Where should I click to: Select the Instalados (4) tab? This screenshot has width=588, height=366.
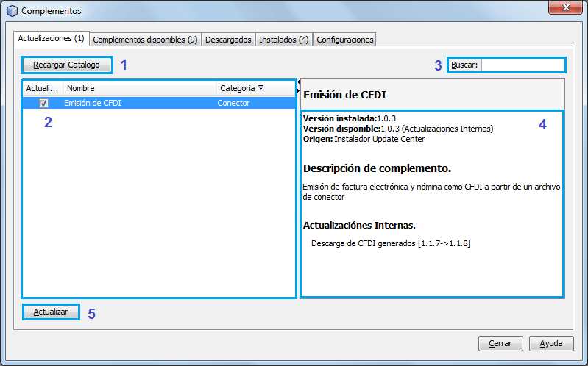pos(283,40)
